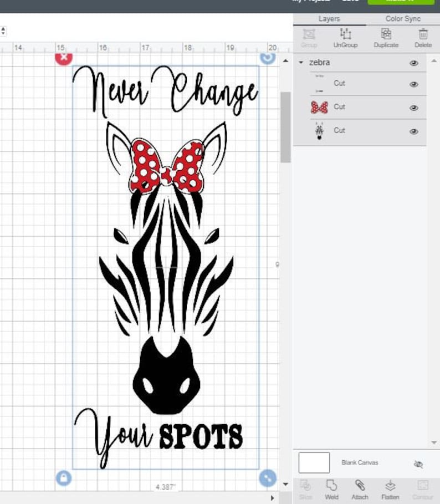Click Save in the top bar
Image resolution: width=440 pixels, height=504 pixels.
point(350,1)
